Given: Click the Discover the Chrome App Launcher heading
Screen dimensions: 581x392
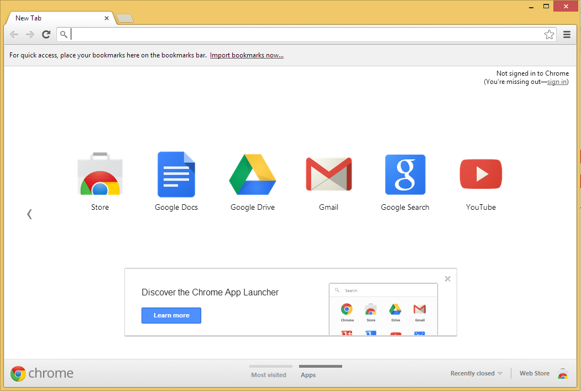Looking at the screenshot, I should pyautogui.click(x=210, y=293).
